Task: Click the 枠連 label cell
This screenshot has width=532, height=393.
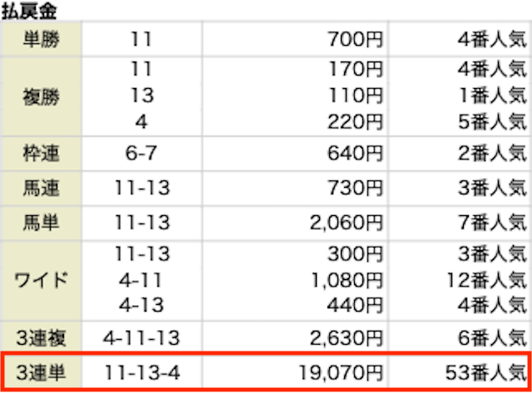Action: [41, 154]
